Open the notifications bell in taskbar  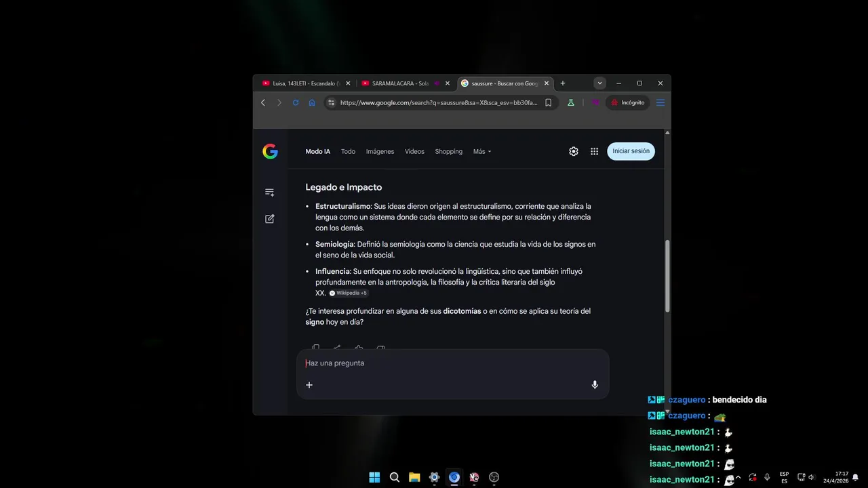coord(856,477)
